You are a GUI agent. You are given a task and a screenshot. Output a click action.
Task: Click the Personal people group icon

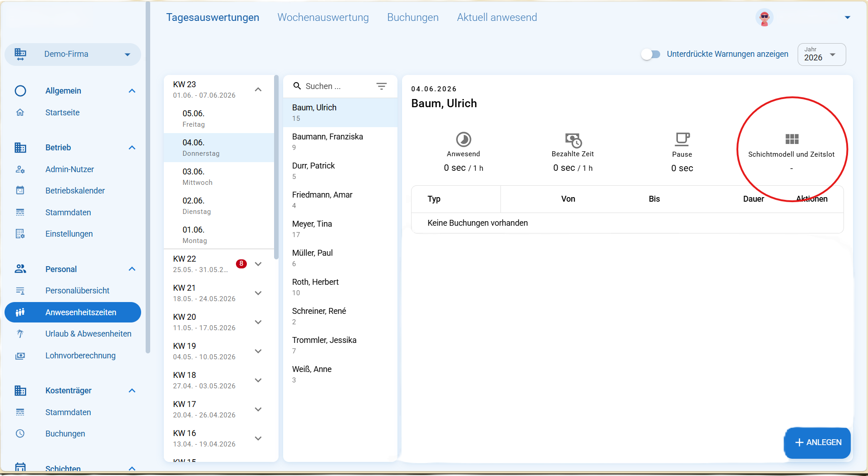click(x=20, y=269)
